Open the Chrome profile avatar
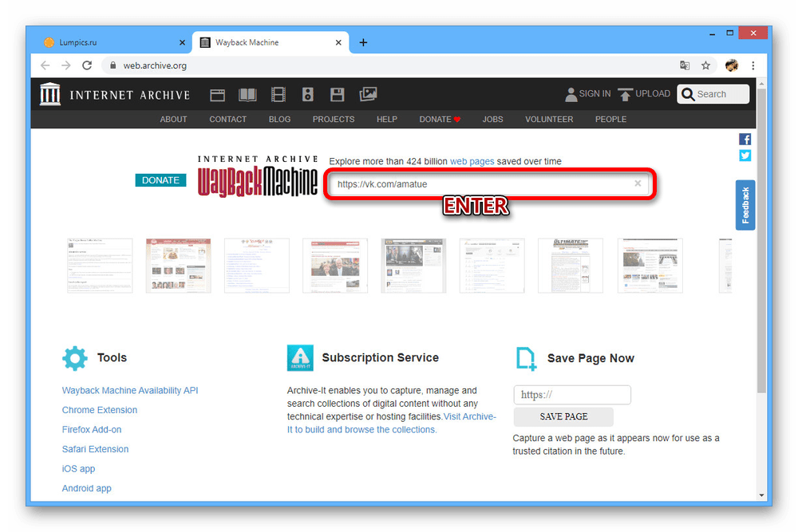 [731, 65]
